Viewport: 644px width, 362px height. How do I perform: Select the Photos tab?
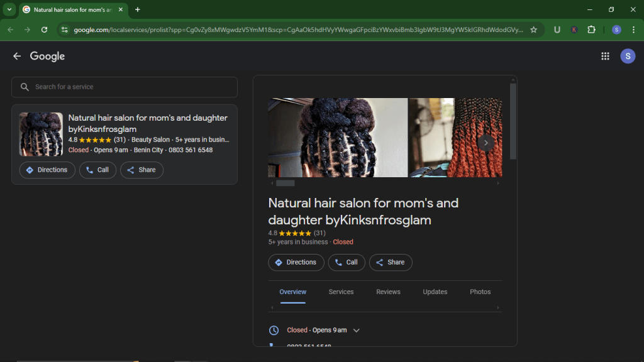click(480, 292)
